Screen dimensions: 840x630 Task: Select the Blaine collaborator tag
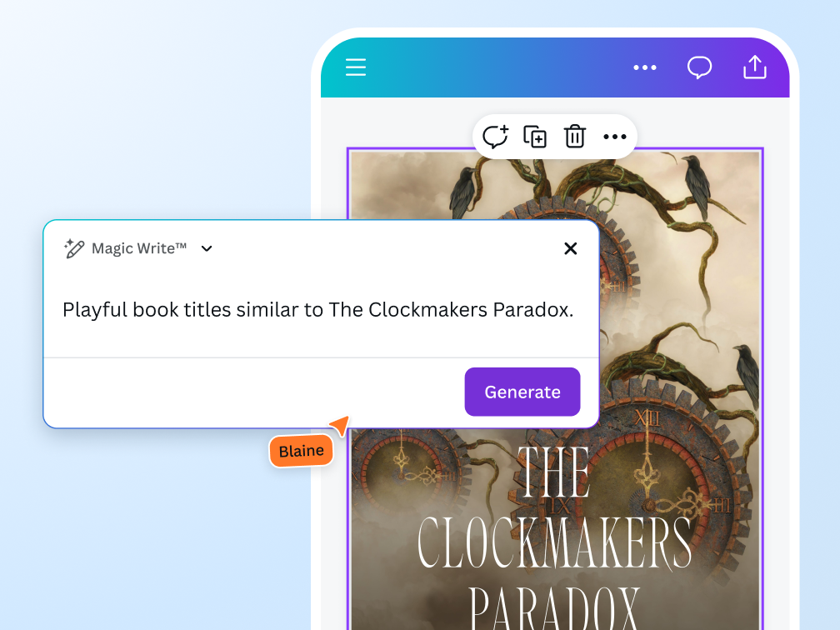(301, 451)
